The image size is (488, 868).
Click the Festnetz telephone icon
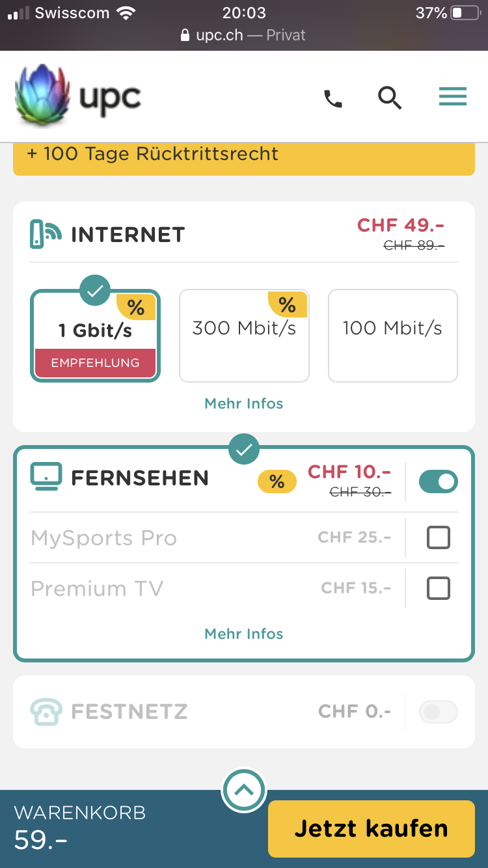pos(46,711)
